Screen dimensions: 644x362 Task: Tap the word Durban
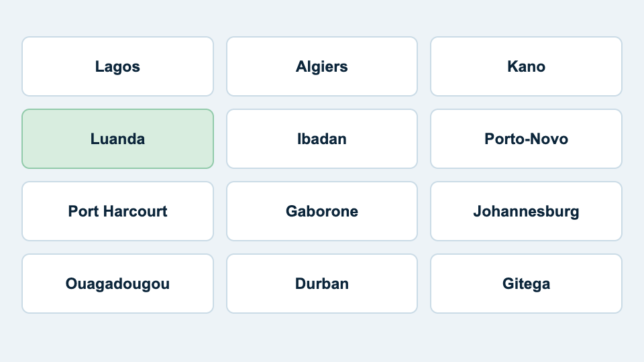[x=321, y=284]
